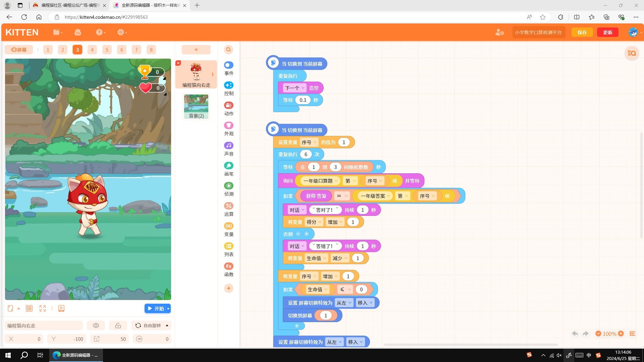Open the 自由旋转 rotation mode dropdown
Screen dimensions: 644x362
pos(151,325)
